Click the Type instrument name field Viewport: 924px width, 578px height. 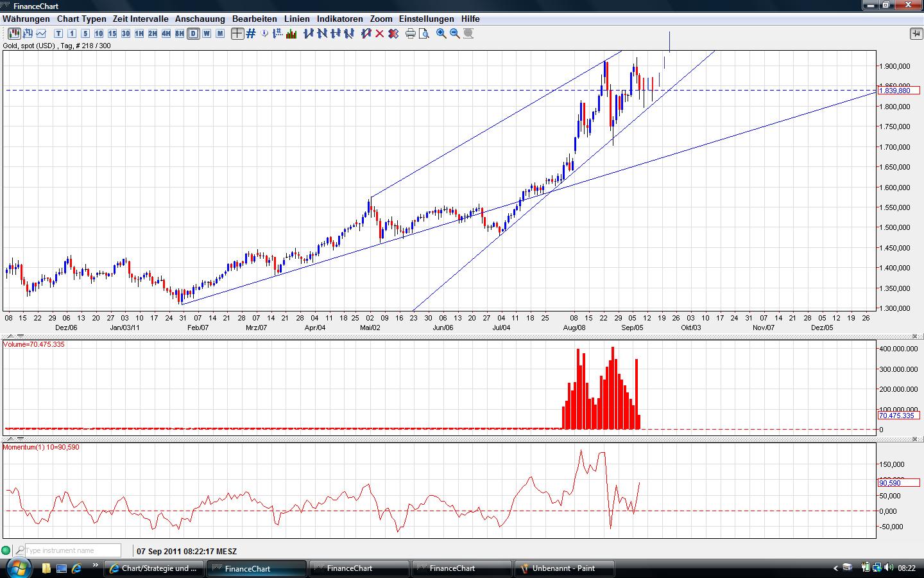73,550
